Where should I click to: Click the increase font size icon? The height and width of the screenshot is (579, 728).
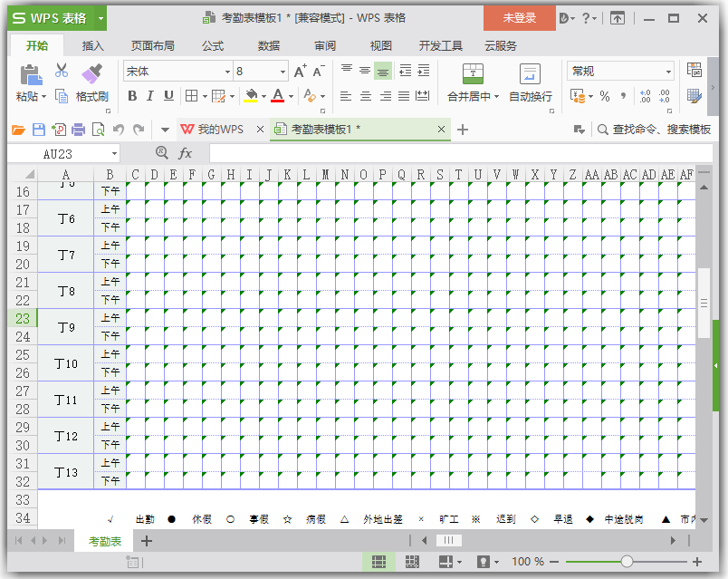pos(299,69)
